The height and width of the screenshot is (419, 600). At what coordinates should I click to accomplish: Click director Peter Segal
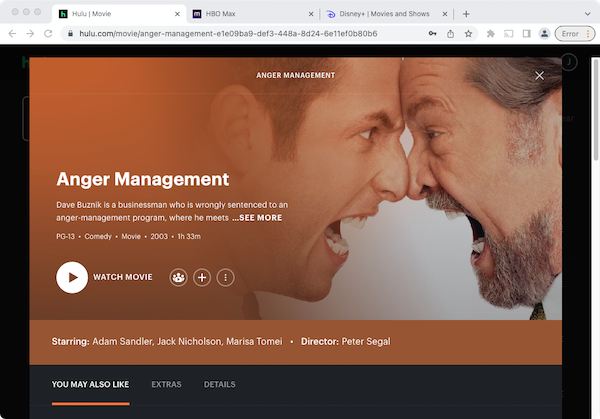[366, 341]
